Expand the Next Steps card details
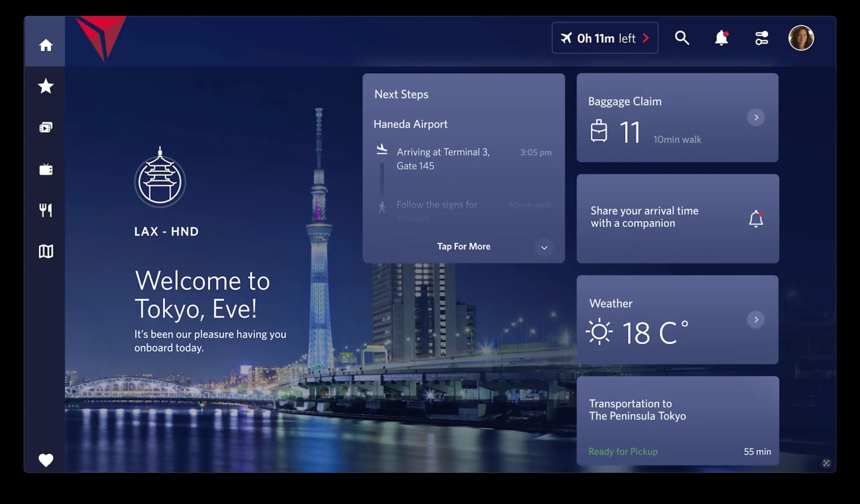 [x=463, y=246]
